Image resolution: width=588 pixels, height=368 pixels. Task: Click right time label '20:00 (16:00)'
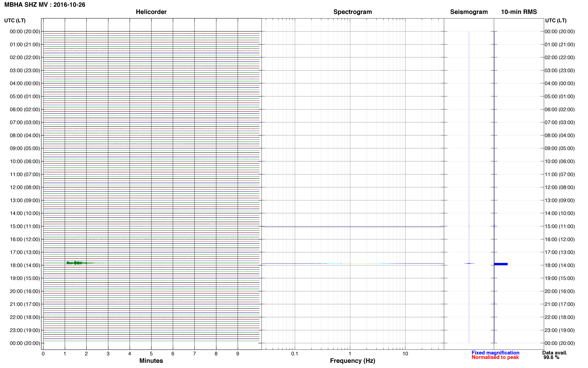point(560,291)
